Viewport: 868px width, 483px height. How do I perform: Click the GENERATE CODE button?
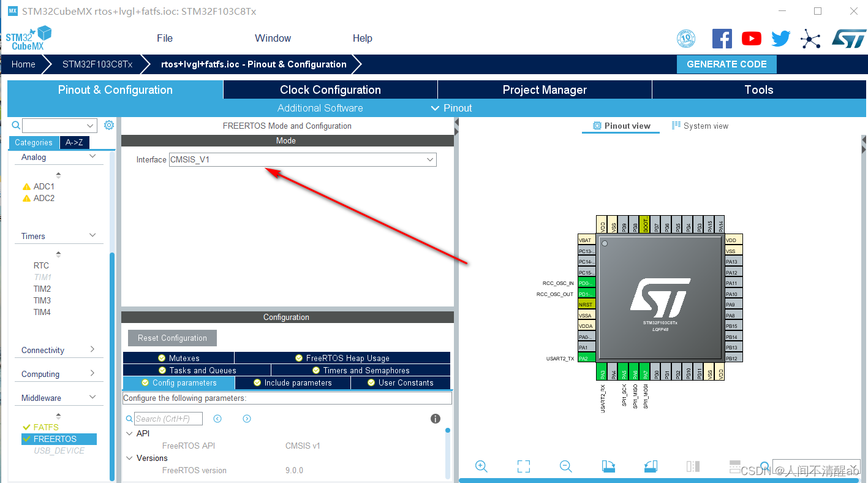point(726,64)
